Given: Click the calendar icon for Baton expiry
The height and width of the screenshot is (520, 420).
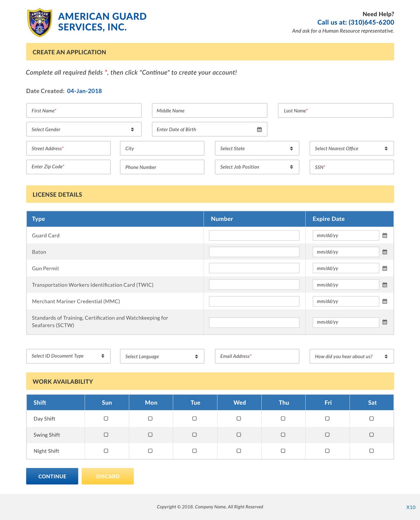Looking at the screenshot, I should (384, 252).
